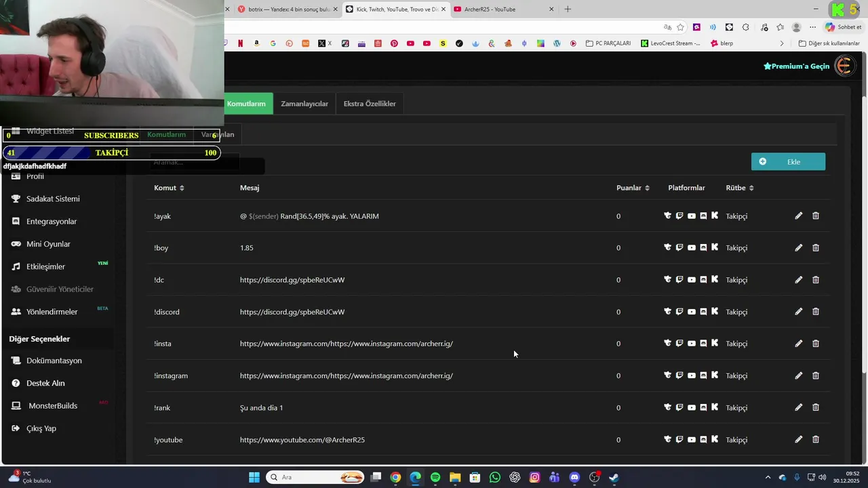Edit the !ayak command with pencil icon
The height and width of the screenshot is (488, 868).
click(x=798, y=216)
